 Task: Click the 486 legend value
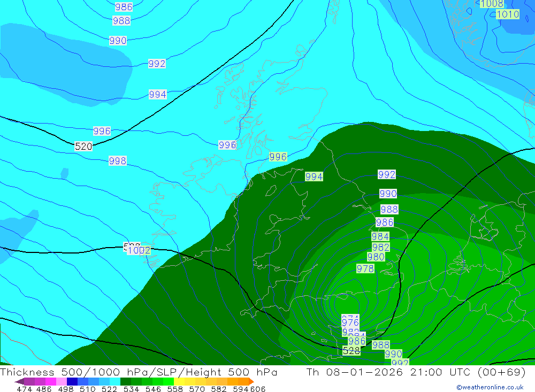point(43,389)
